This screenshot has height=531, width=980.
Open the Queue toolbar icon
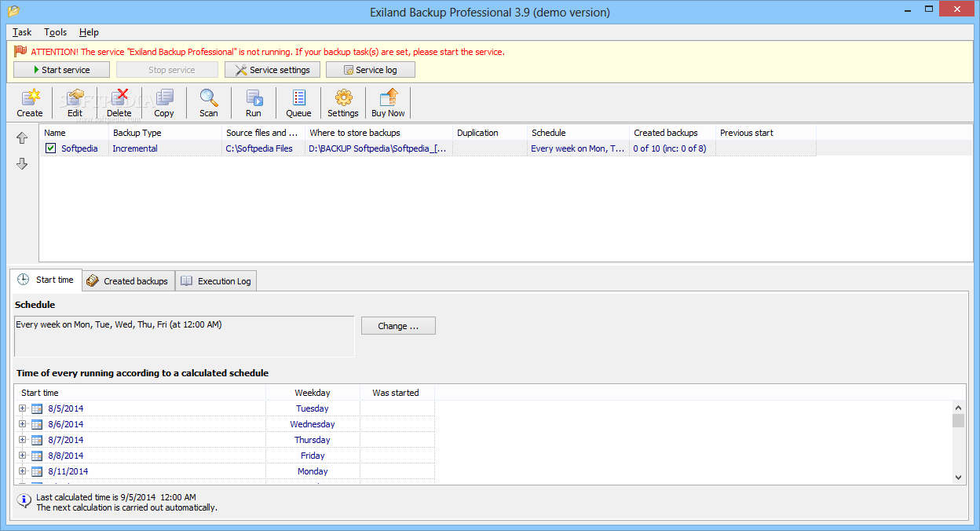tap(298, 98)
